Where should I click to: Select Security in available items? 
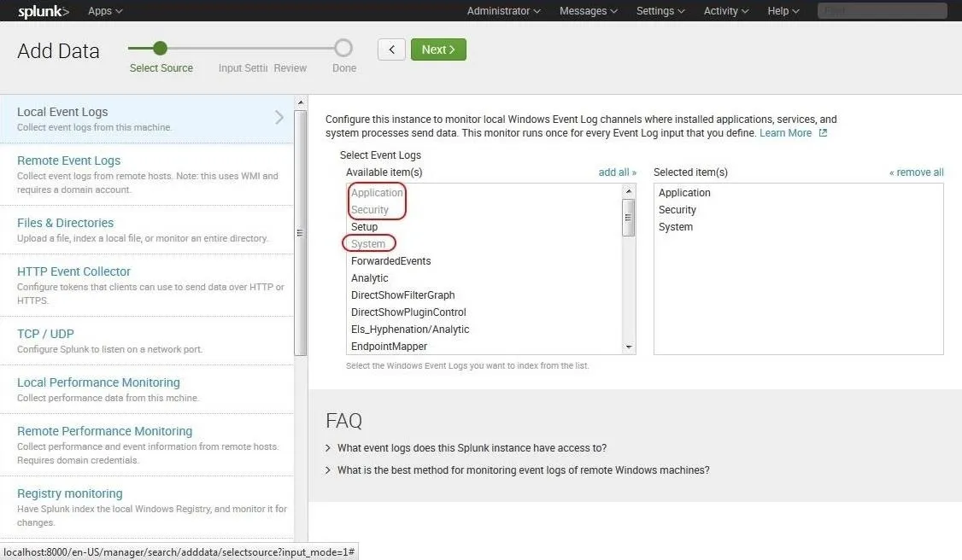click(369, 209)
